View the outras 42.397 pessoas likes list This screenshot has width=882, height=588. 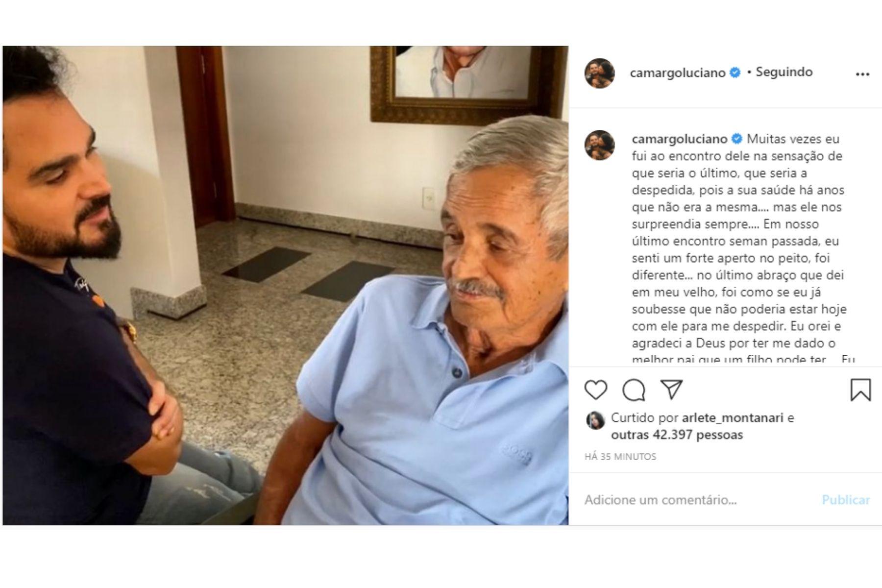677,435
